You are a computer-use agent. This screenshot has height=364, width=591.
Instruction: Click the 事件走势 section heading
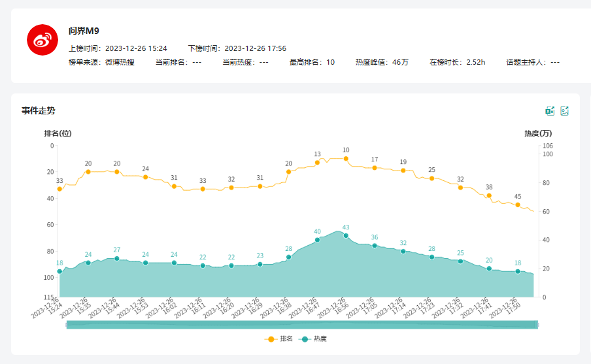pos(39,111)
